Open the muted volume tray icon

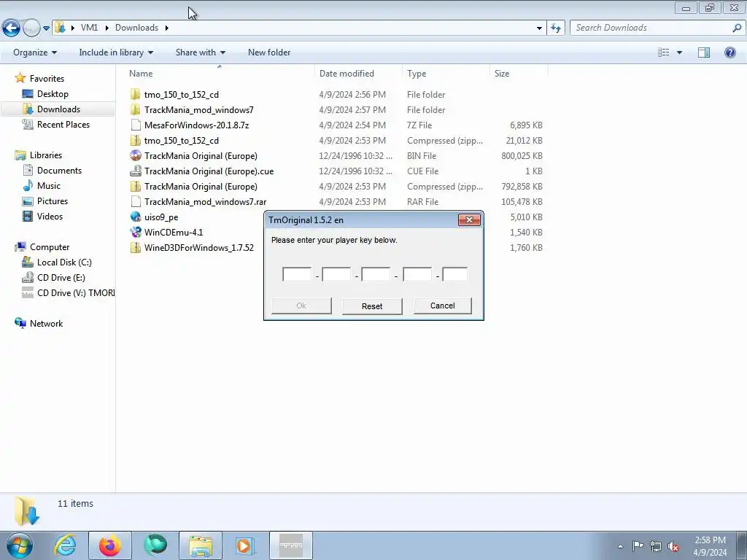[673, 546]
